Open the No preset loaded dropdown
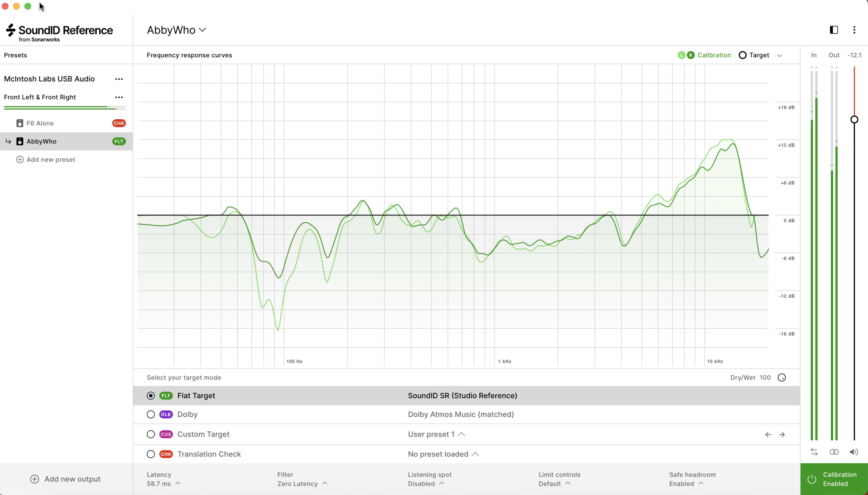The image size is (868, 495). click(443, 454)
